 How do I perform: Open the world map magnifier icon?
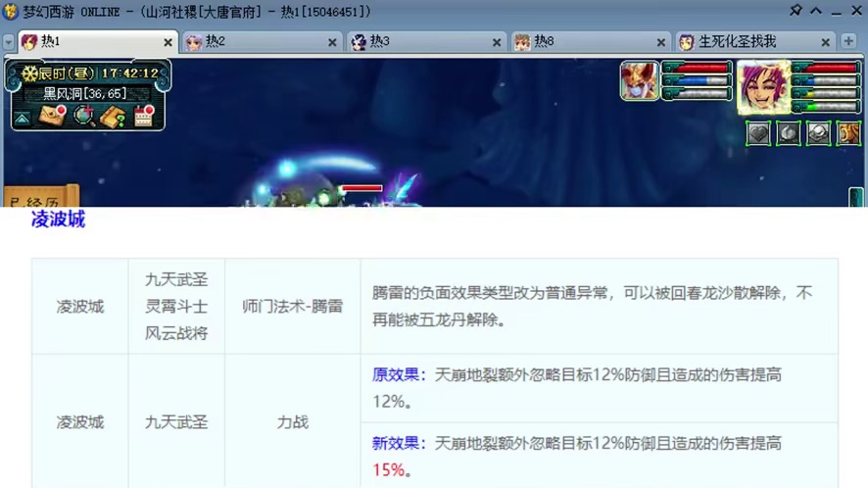pyautogui.click(x=84, y=117)
